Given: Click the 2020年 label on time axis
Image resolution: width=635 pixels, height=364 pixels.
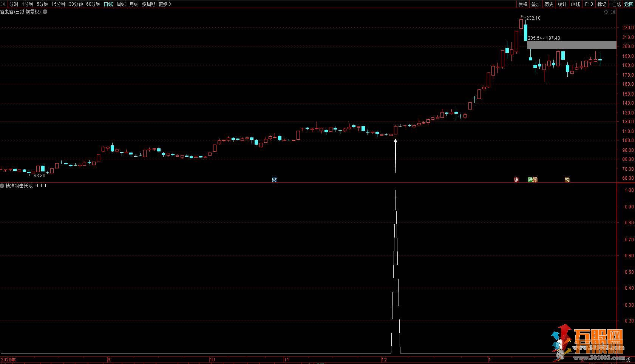Looking at the screenshot, I should point(8,360).
